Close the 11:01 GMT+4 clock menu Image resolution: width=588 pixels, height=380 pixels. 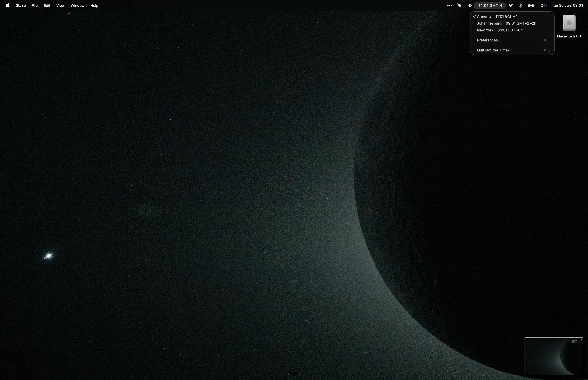tap(490, 5)
